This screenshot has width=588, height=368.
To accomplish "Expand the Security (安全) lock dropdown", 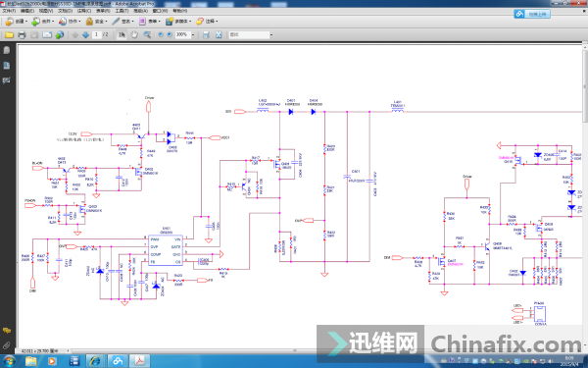I will 96,22.
